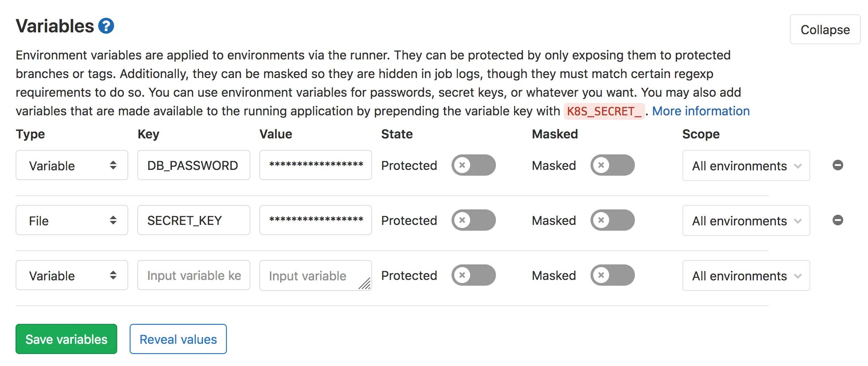Enable Protected switch for SECRET_KEY
Image resolution: width=868 pixels, height=366 pixels.
474,220
